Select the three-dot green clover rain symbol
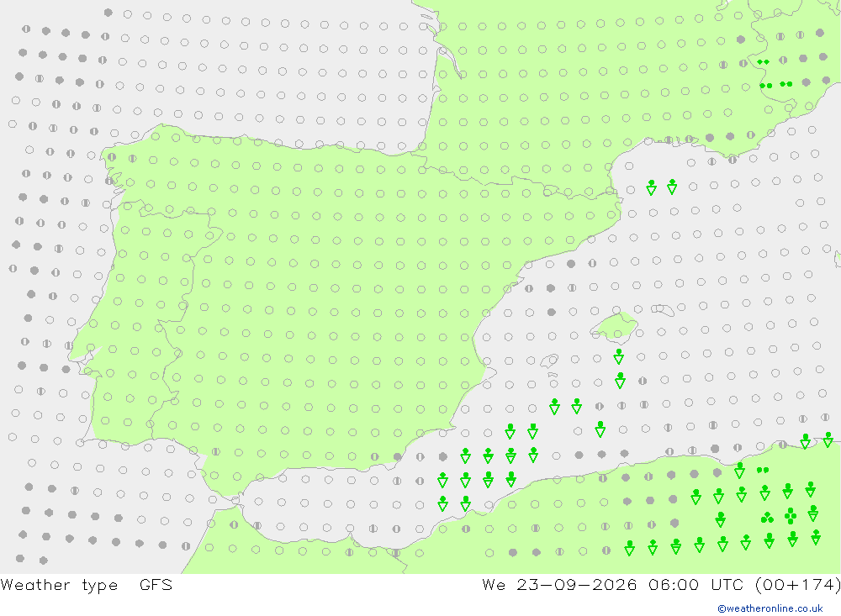Screen dimensions: 841x616 pos(768,518)
